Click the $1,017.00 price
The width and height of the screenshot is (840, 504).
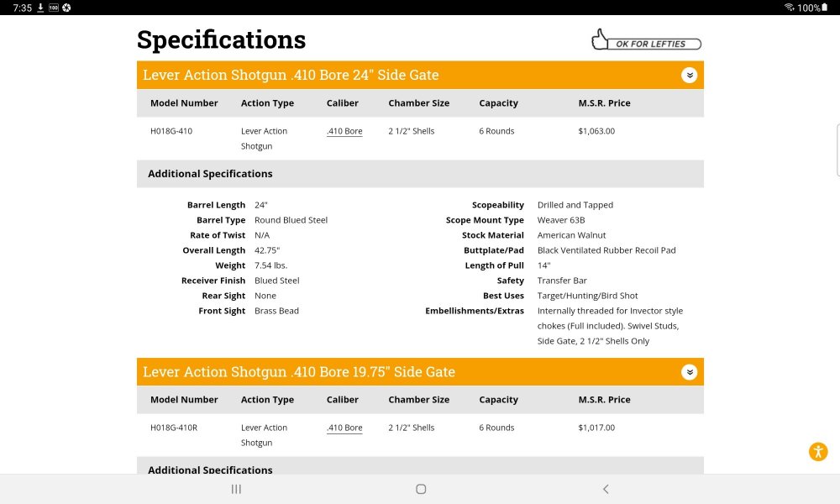(596, 428)
